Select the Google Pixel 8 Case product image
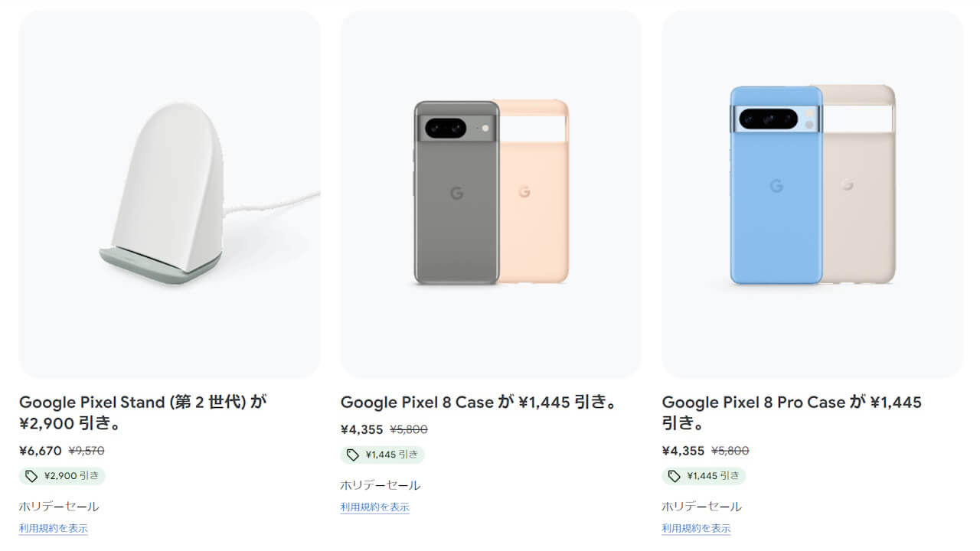The height and width of the screenshot is (551, 980). (x=491, y=191)
